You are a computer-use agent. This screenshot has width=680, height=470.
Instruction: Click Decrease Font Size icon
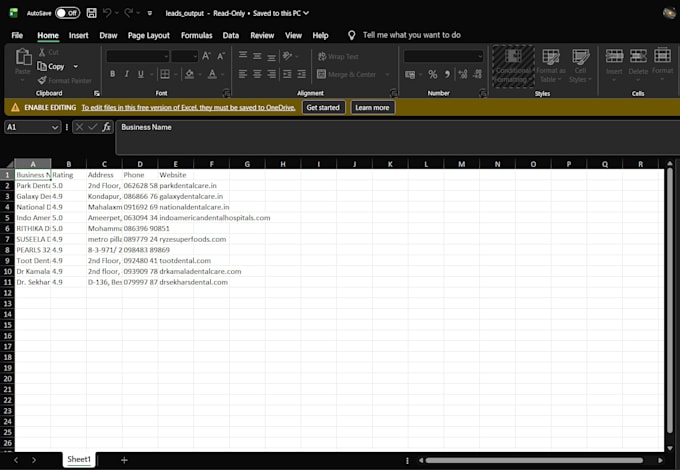[221, 56]
